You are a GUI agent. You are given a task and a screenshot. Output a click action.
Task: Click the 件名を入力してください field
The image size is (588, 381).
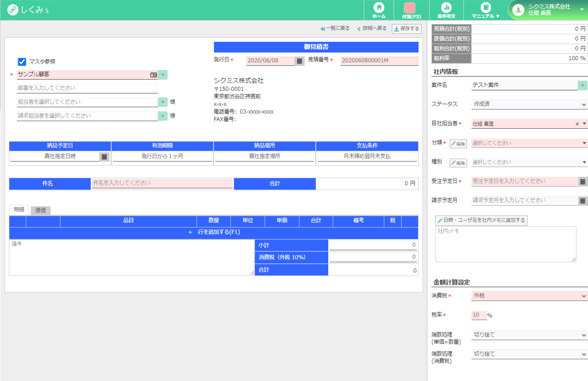tap(162, 183)
